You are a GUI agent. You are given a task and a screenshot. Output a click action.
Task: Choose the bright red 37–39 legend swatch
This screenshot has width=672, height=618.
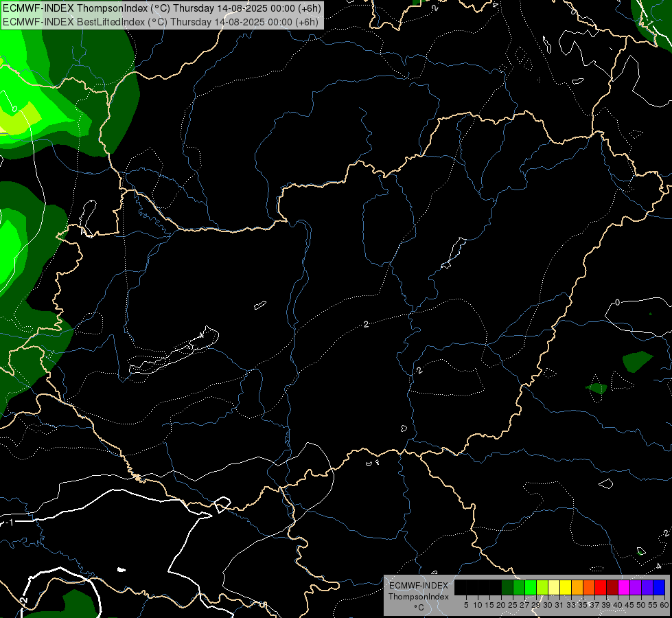[x=601, y=587]
